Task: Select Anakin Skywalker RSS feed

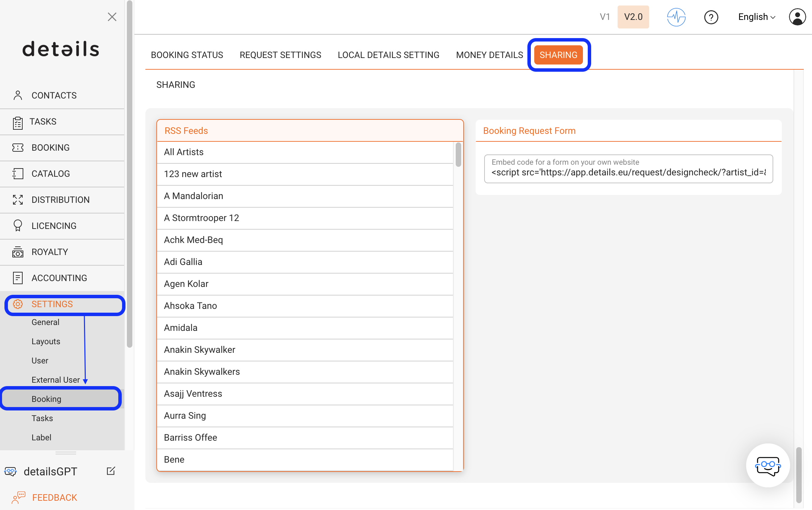Action: point(305,350)
